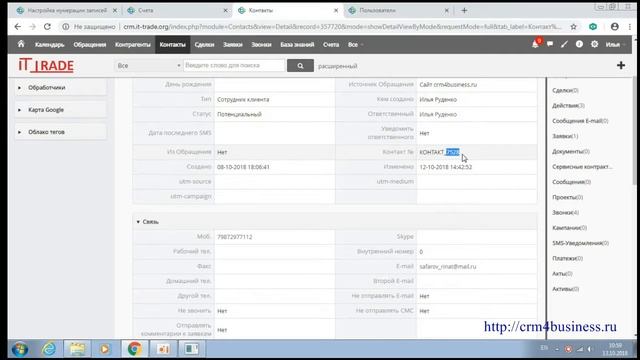The height and width of the screenshot is (360, 640).
Task: Click the browser address bar URL
Action: 342,27
